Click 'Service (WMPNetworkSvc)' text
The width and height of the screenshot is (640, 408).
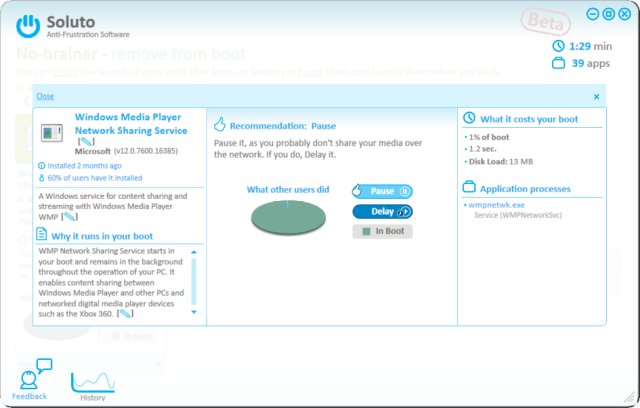tap(518, 215)
